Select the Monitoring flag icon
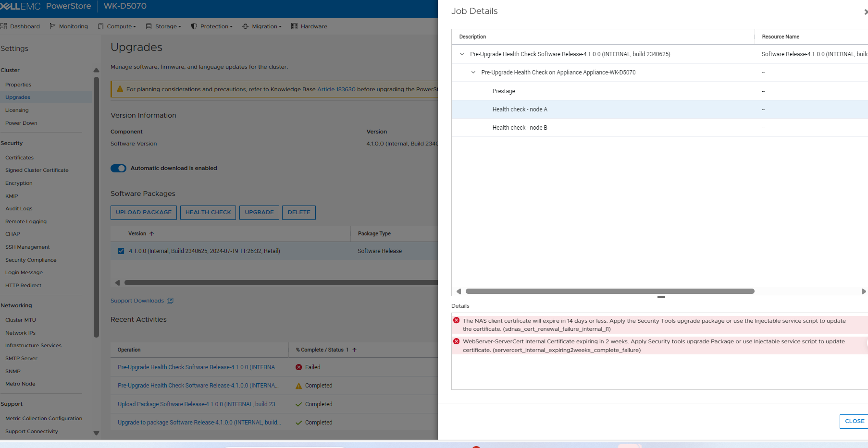Screen dimensions: 868x448 click(x=53, y=26)
